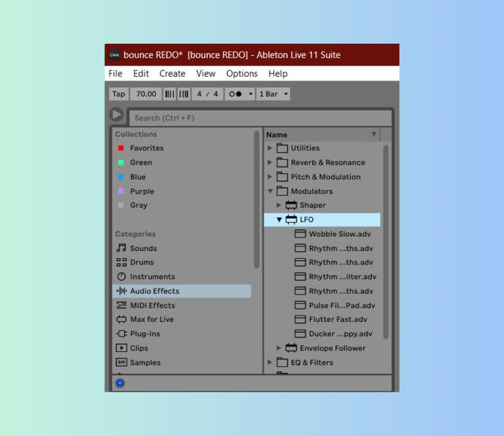Click the Audio Effects waveform icon

[121, 291]
